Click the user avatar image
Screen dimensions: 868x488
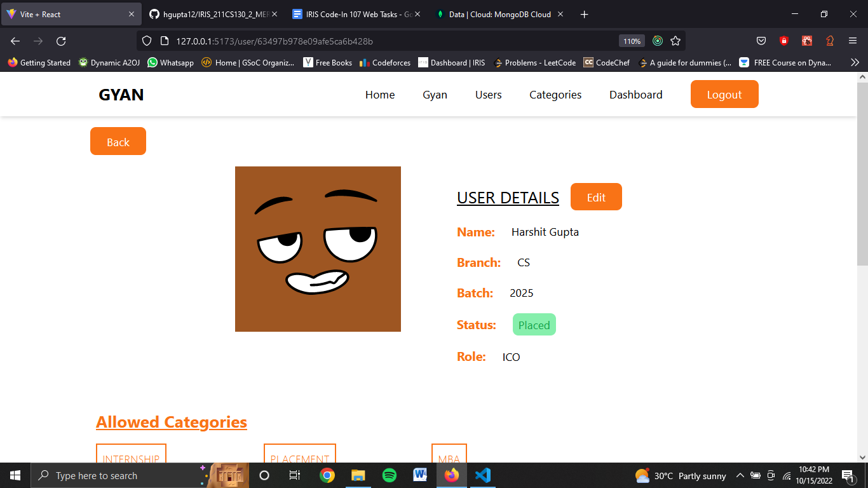click(318, 249)
